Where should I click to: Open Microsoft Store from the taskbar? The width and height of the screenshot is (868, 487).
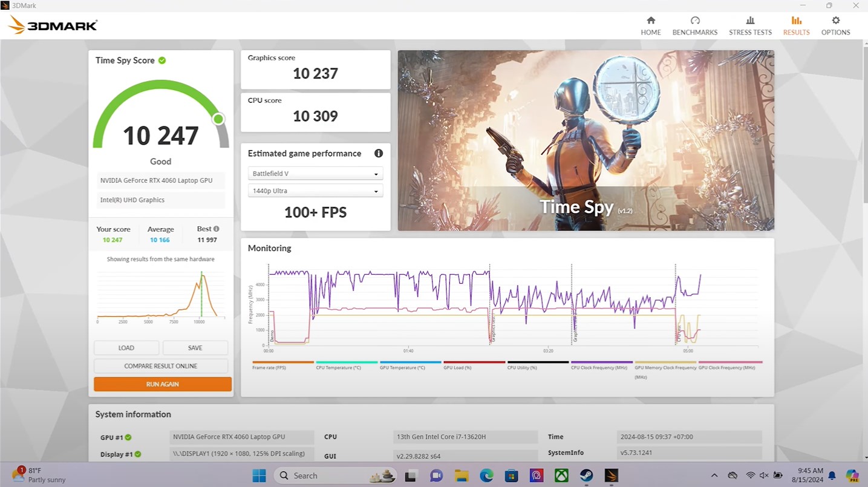pyautogui.click(x=511, y=476)
